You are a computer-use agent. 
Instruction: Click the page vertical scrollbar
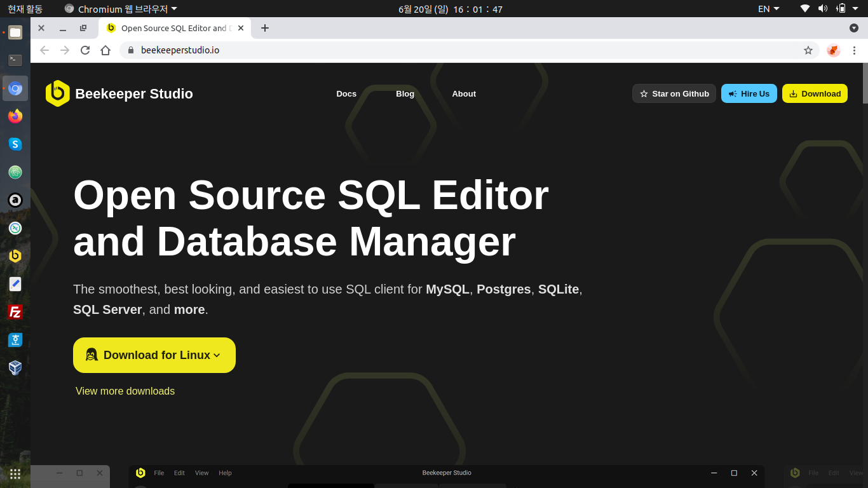click(x=865, y=83)
